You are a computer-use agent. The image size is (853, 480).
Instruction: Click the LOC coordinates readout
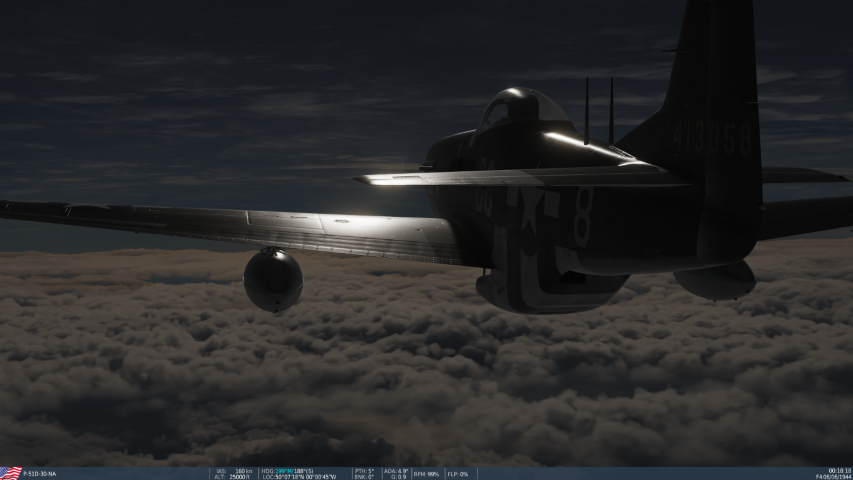[299, 476]
